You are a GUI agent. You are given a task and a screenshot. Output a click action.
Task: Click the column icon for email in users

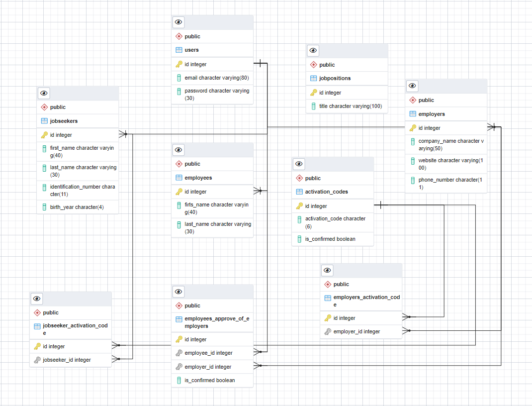pos(179,78)
